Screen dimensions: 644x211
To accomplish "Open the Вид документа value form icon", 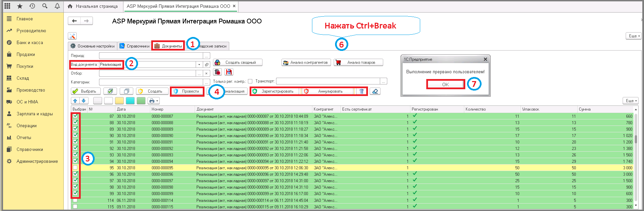I will (207, 64).
